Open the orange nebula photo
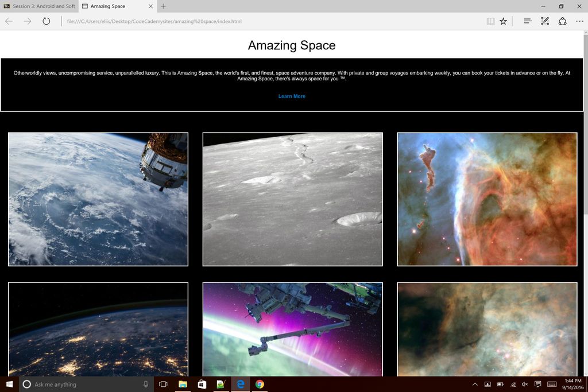588x392 pixels. (x=487, y=199)
